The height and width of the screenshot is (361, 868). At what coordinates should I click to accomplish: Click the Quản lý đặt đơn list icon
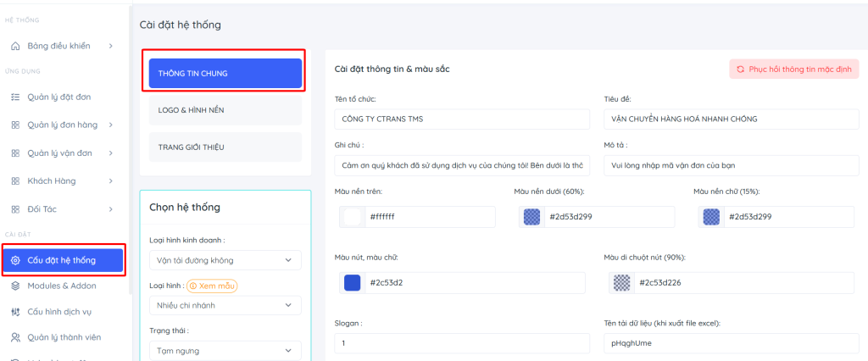15,97
